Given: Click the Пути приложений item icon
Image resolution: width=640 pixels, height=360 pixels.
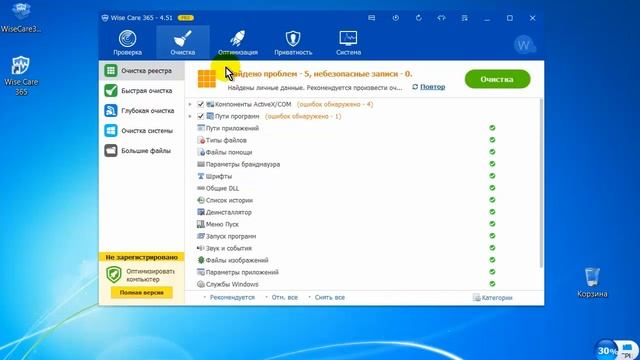Looking at the screenshot, I should (201, 128).
